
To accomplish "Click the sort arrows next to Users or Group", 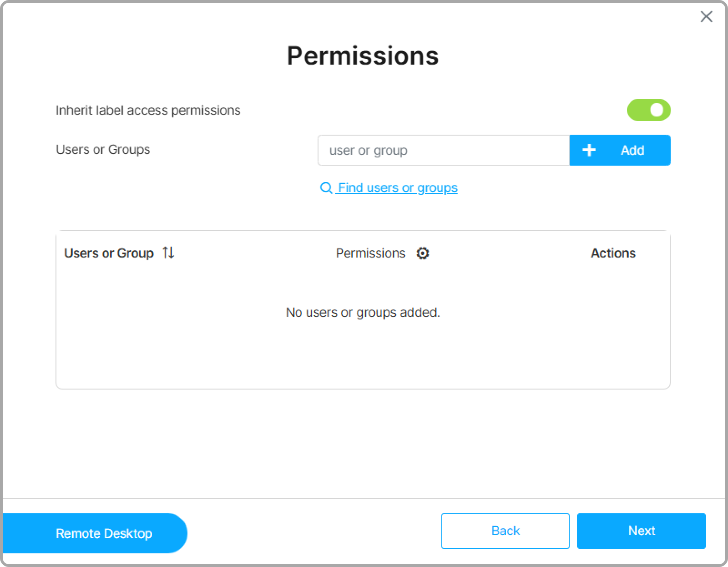I will click(x=168, y=253).
